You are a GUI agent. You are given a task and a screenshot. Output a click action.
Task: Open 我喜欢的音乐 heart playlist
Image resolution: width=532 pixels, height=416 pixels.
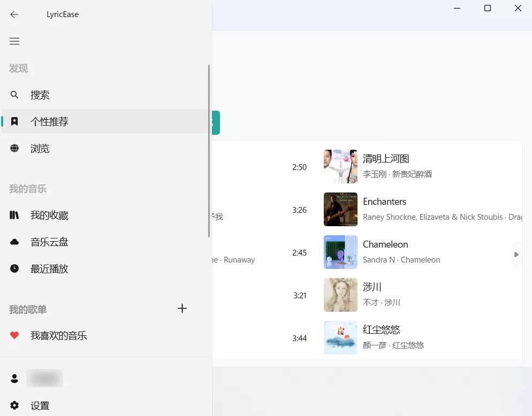click(58, 336)
